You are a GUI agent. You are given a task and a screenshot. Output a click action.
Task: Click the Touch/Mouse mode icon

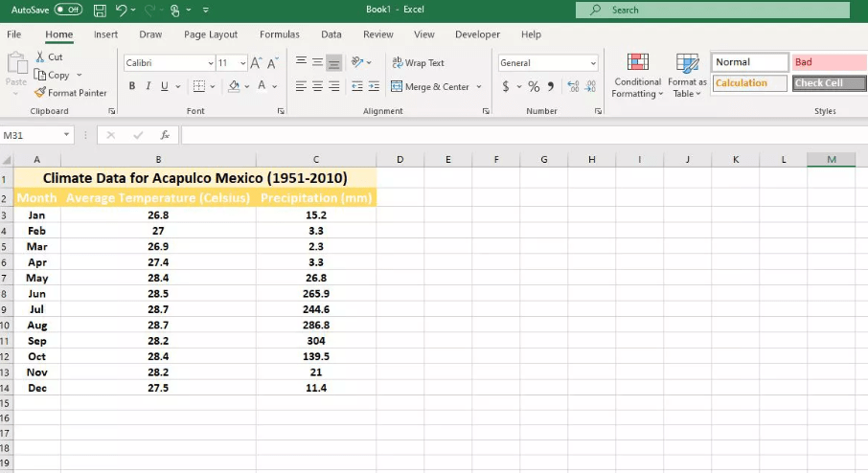175,10
